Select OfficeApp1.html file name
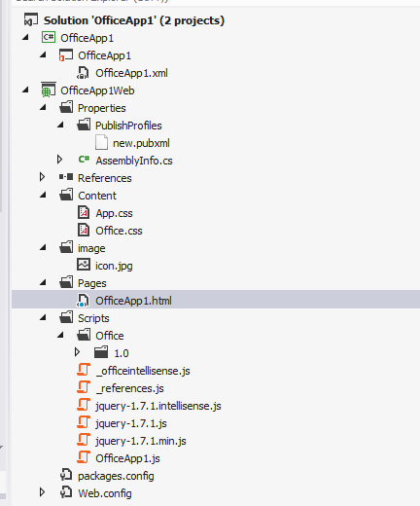420x506 pixels. 133,301
